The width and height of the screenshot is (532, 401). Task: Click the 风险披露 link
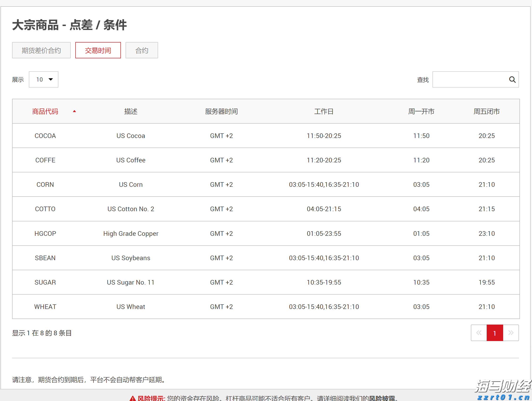coord(383,398)
